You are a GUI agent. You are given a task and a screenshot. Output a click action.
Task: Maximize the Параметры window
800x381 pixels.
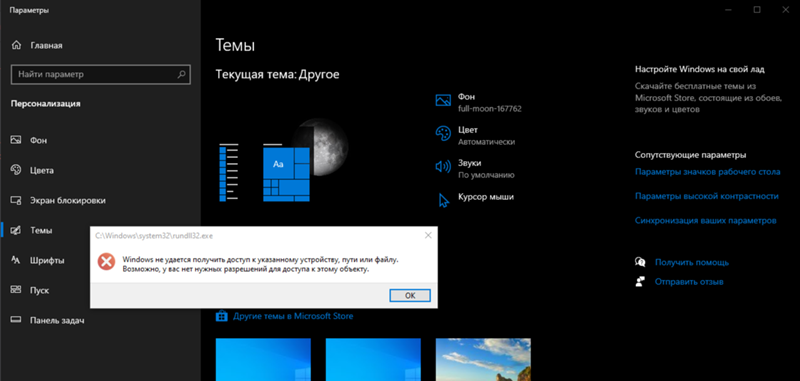tap(757, 10)
